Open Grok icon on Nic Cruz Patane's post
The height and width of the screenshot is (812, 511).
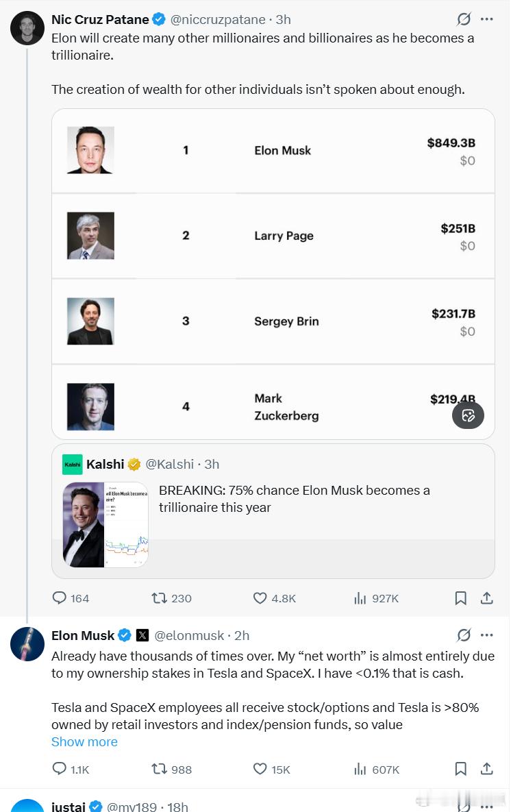[464, 19]
